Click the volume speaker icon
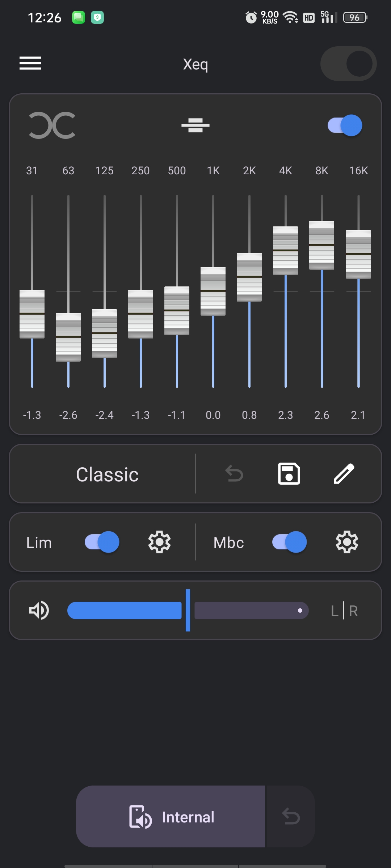The width and height of the screenshot is (391, 868). pos(39,610)
